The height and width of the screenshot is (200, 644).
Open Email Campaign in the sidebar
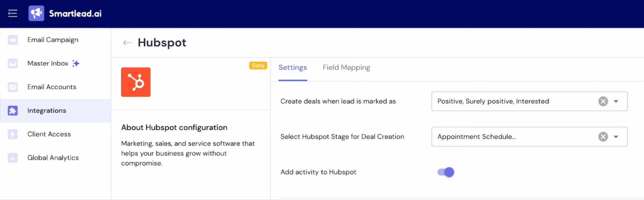coord(53,40)
